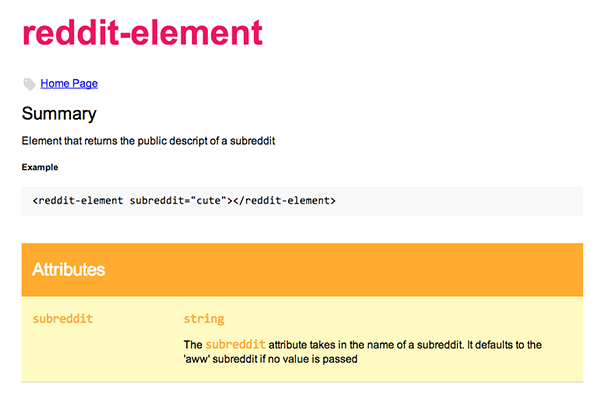Click the summary sentence about public descript
The image size is (600, 410).
[x=148, y=141]
